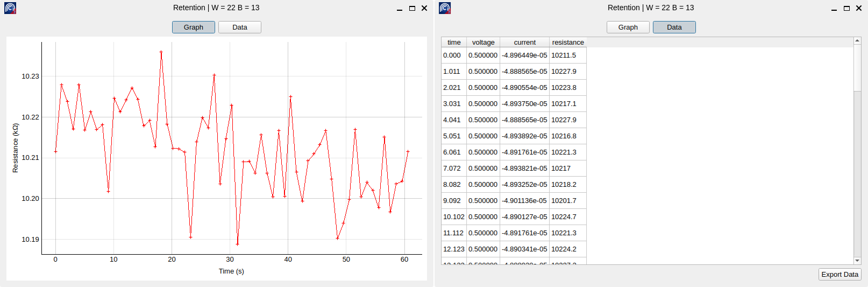The image size is (868, 287).
Task: Minimize the left Retention window
Action: point(400,9)
